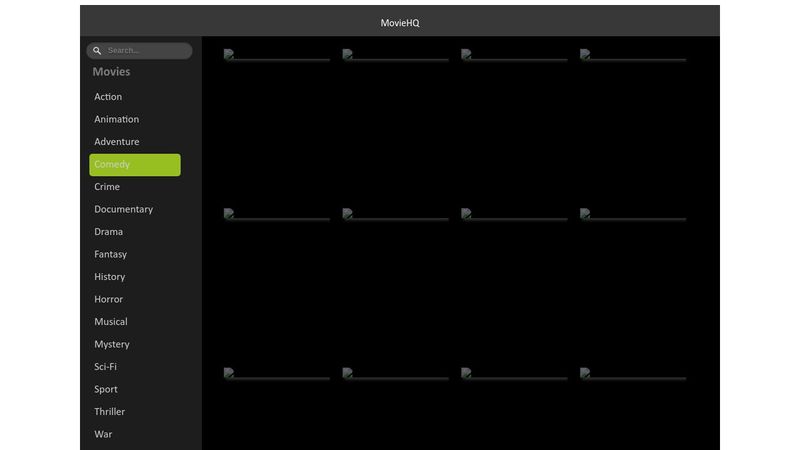Choose the Adventure genre
Image resolution: width=800 pixels, height=450 pixels.
pyautogui.click(x=116, y=142)
